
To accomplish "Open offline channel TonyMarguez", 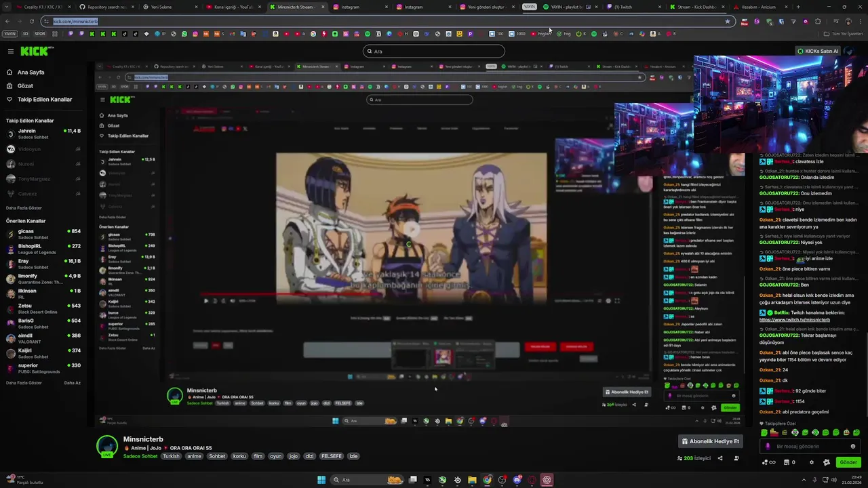I will (43, 179).
